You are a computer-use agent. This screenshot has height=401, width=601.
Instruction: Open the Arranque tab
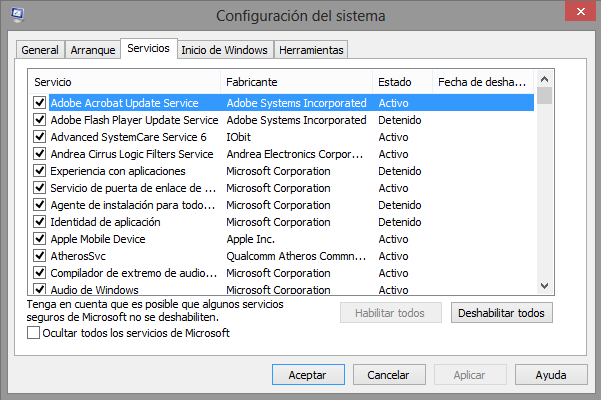[93, 50]
